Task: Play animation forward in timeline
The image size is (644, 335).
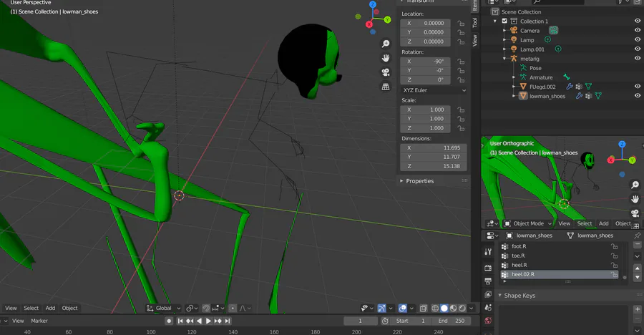Action: 208,321
